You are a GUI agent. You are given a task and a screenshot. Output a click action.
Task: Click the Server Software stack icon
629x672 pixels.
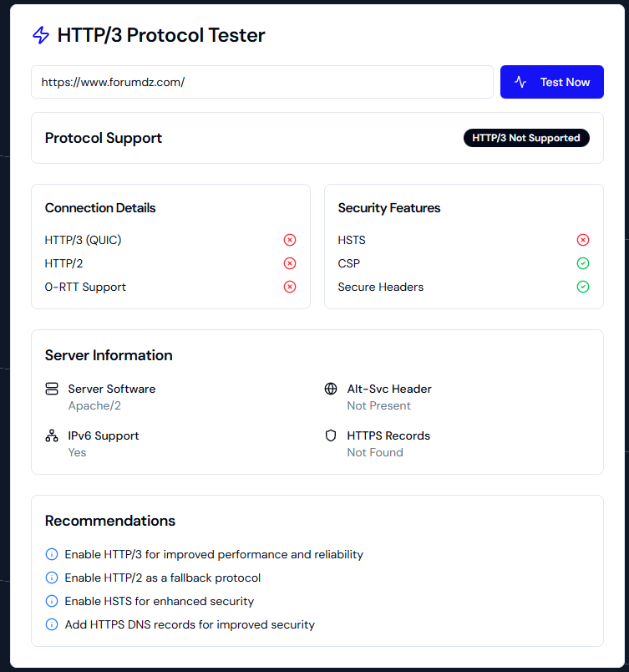(52, 389)
